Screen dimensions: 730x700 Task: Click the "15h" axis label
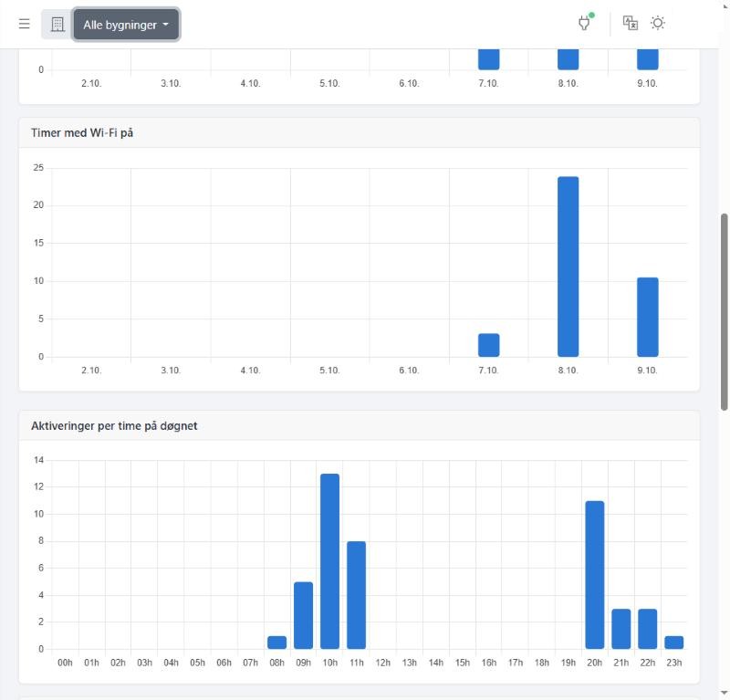coord(463,663)
